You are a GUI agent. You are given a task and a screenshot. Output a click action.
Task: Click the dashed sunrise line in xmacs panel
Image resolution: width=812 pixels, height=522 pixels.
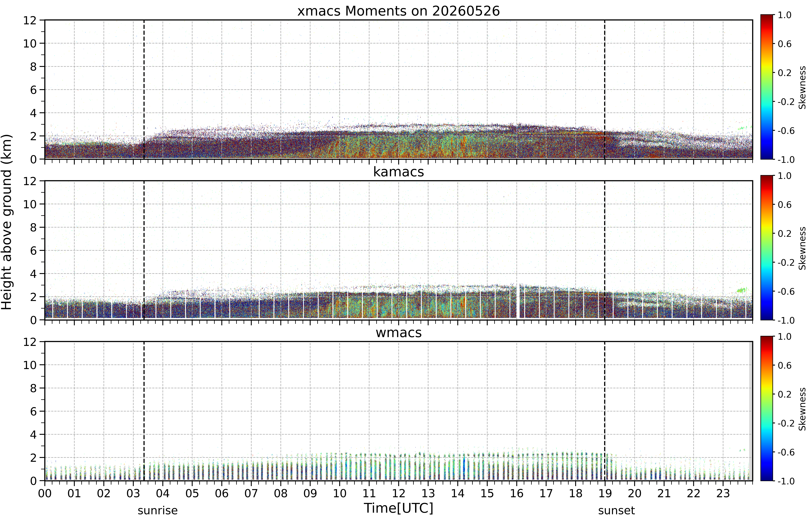pos(144,90)
